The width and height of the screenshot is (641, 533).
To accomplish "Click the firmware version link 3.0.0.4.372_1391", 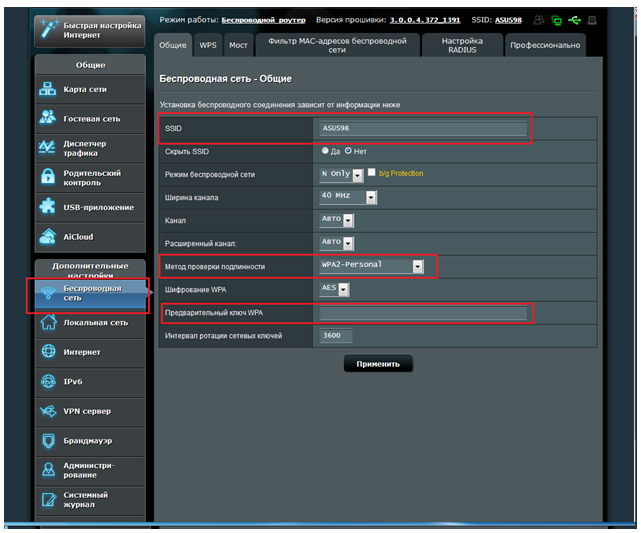I will coord(425,20).
